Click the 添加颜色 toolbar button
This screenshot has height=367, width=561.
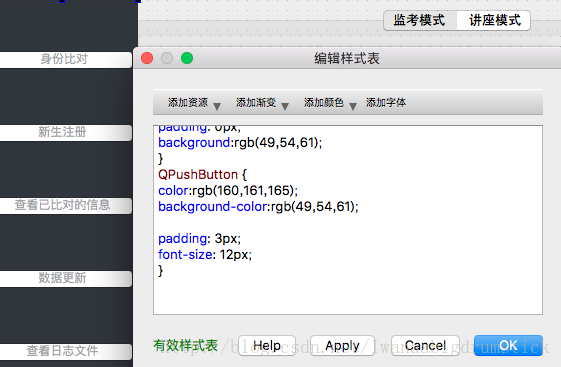(324, 103)
